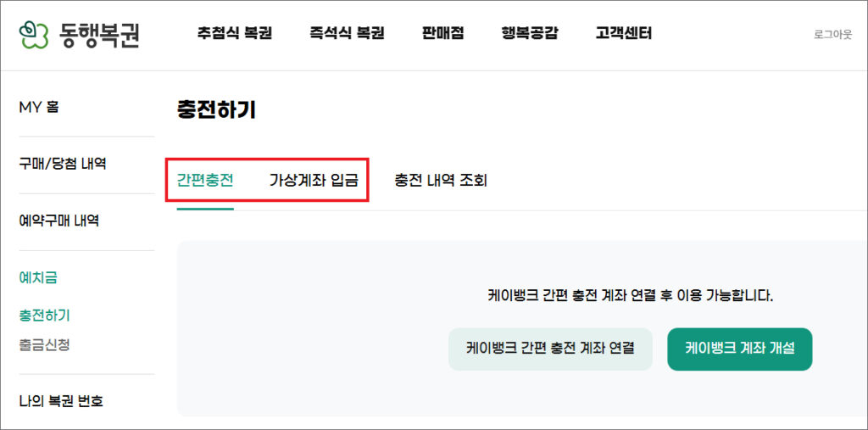Switch to the 가상계좌 입금 tab
868x430 pixels.
pos(314,180)
